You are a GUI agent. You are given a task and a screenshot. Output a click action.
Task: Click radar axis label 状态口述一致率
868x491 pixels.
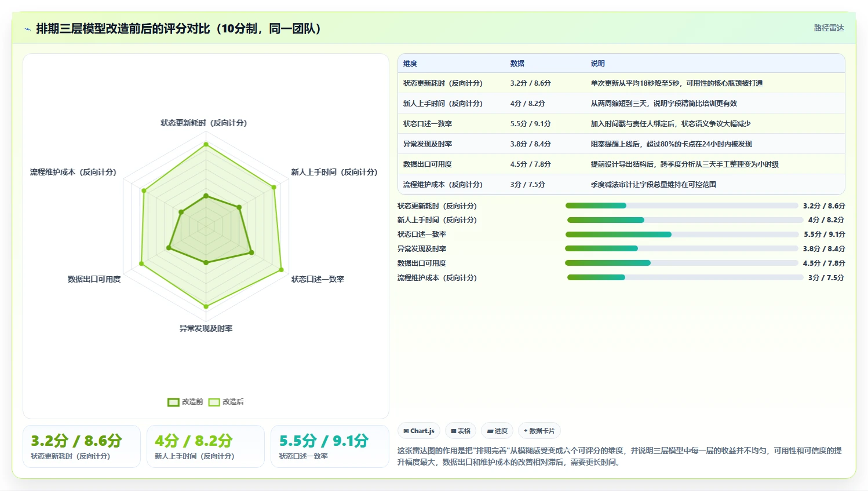318,279
